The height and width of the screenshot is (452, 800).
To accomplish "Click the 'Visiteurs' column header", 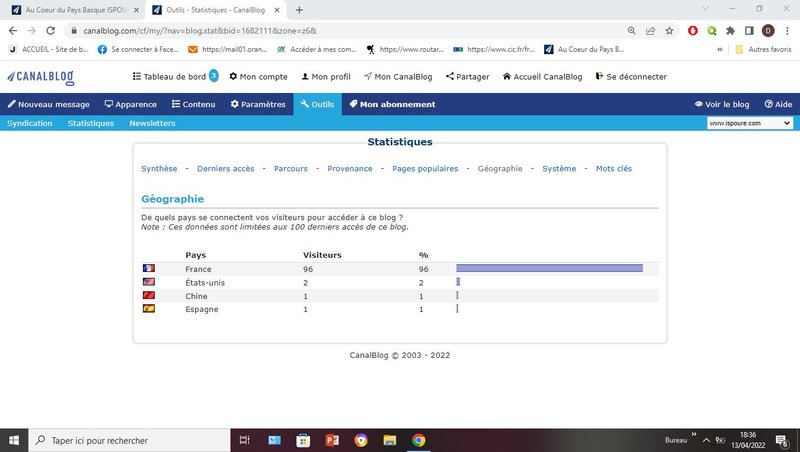I will 322,255.
